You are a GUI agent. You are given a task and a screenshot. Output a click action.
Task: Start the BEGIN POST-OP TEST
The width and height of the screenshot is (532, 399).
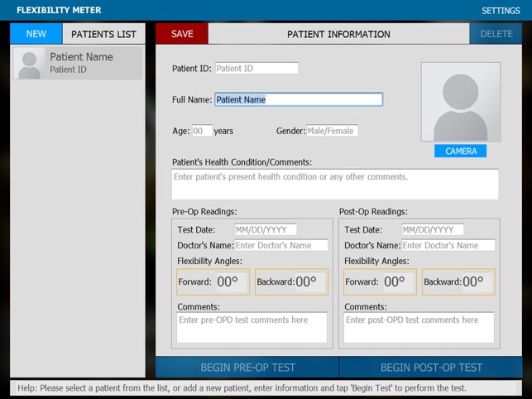click(x=431, y=367)
